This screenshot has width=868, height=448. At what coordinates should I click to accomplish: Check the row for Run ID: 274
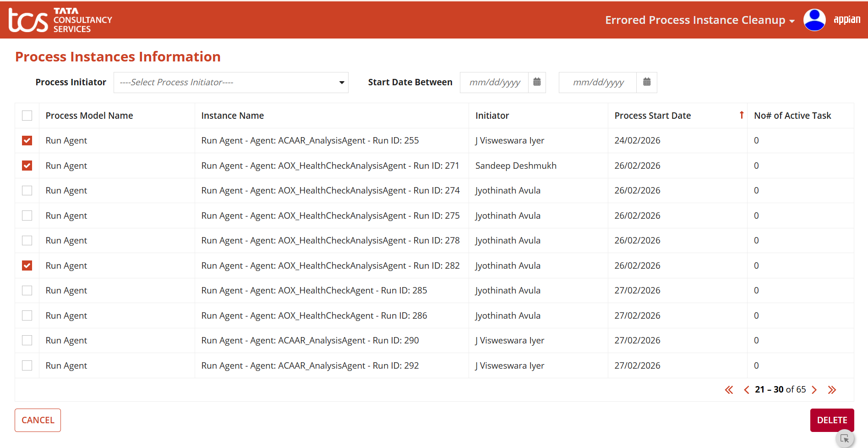(27, 191)
